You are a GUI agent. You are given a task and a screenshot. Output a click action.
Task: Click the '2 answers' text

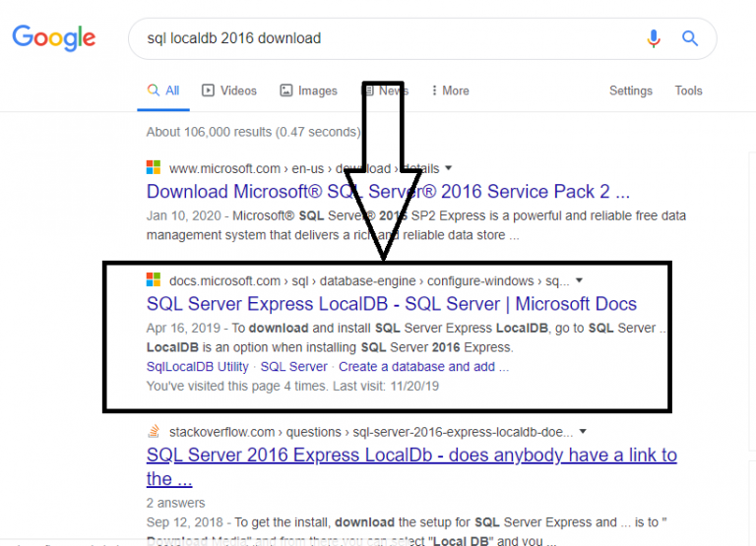point(175,503)
